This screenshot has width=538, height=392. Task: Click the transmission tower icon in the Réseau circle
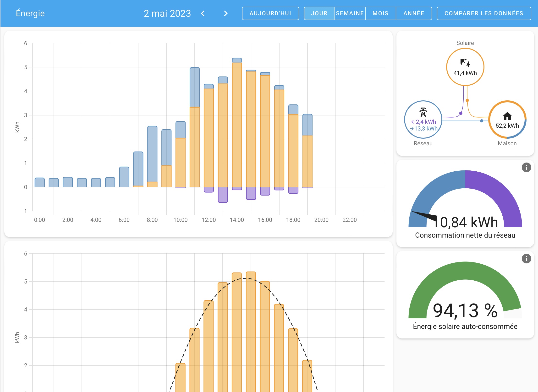pos(423,112)
